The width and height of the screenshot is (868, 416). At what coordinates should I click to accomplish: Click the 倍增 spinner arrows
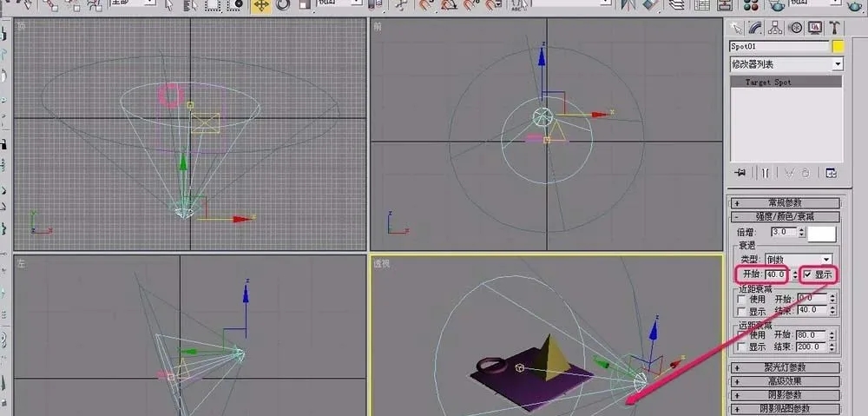[x=801, y=232]
